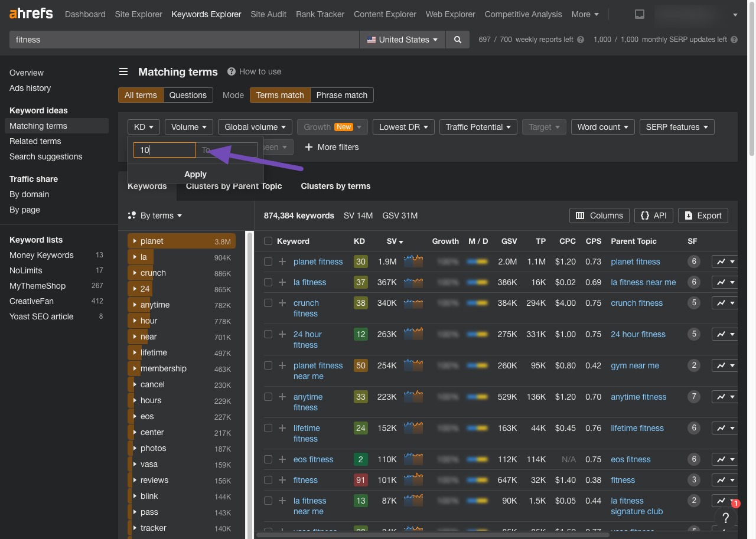The height and width of the screenshot is (539, 756).
Task: Open the planet fitness keyword link
Action: click(318, 262)
